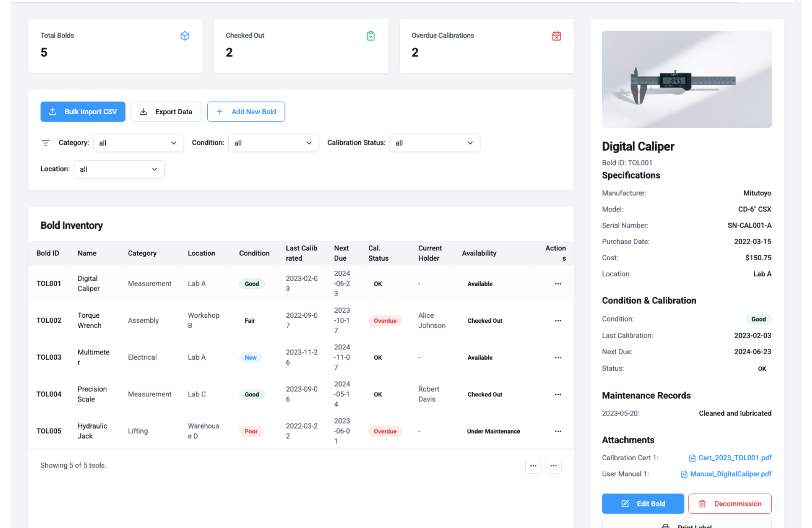
Task: Open actions menu for TOL001 row
Action: click(x=558, y=284)
